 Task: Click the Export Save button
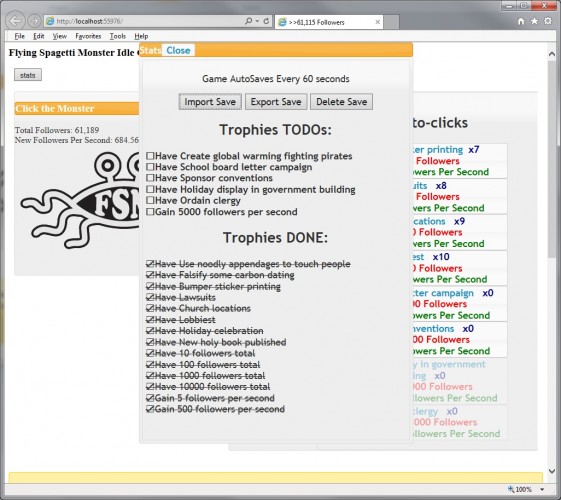point(276,102)
